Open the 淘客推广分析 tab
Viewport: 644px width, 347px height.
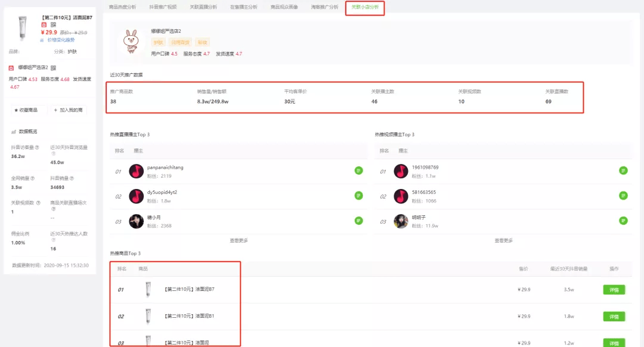(324, 7)
